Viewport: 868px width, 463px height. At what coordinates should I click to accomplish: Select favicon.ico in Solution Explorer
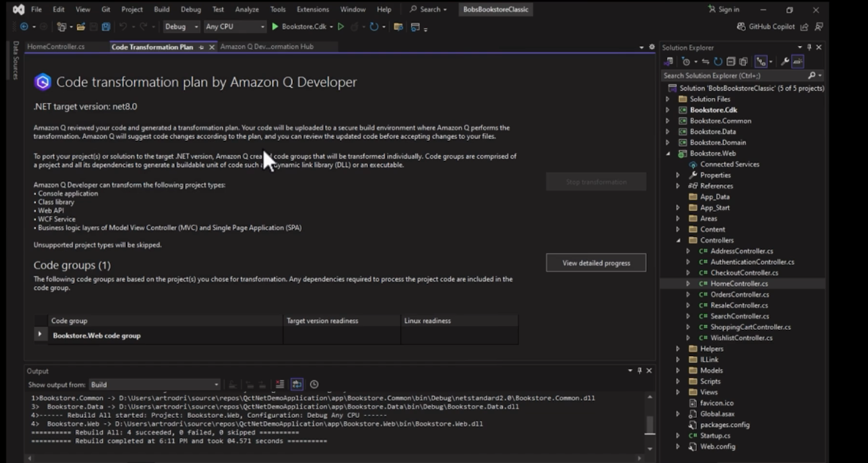click(x=717, y=404)
